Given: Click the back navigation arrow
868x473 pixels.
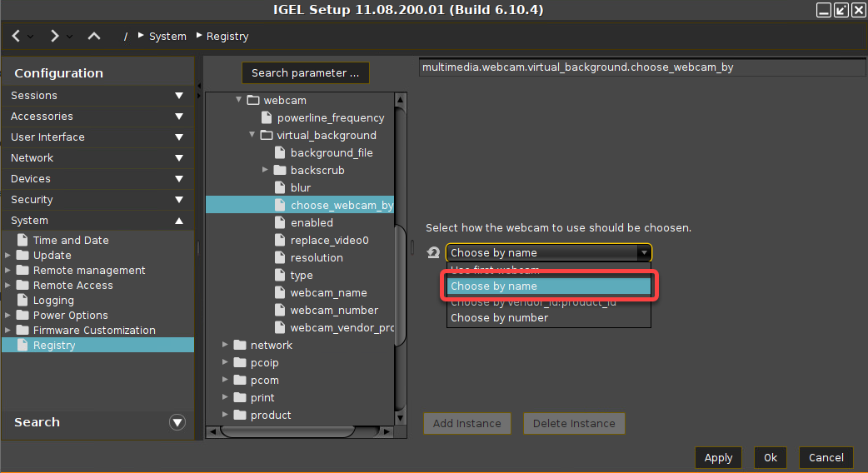Looking at the screenshot, I should pos(17,36).
